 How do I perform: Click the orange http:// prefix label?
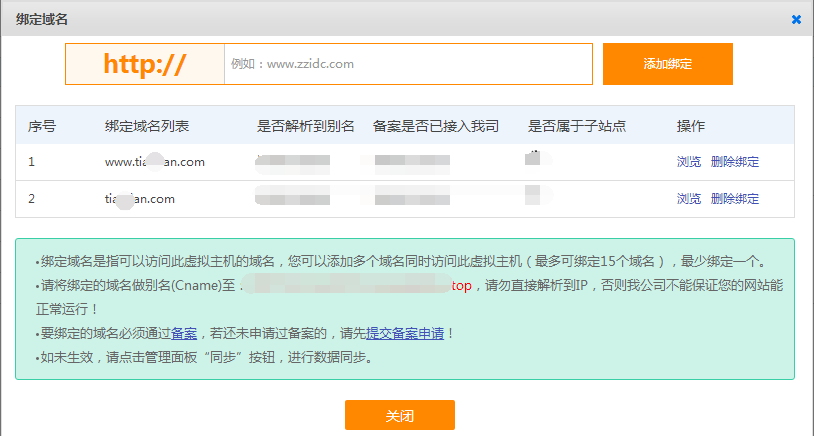click(145, 64)
